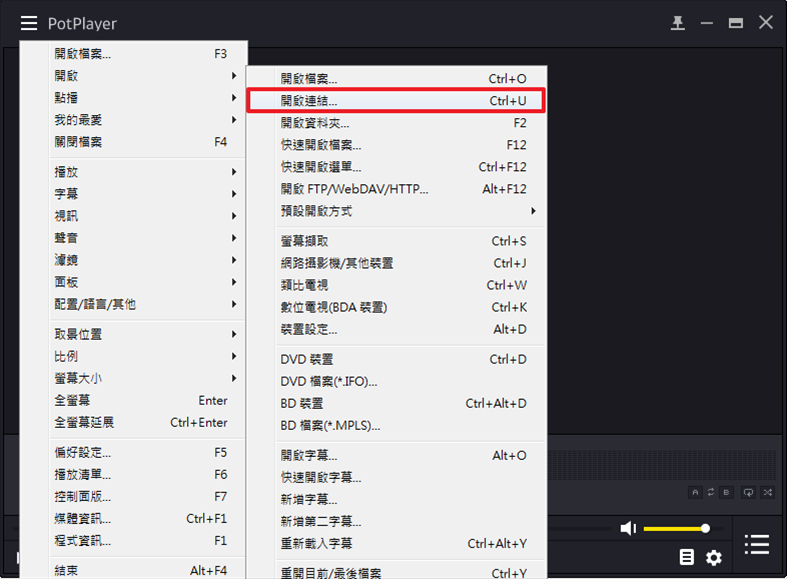Toggle repeat playlist loop icon

coord(749,492)
